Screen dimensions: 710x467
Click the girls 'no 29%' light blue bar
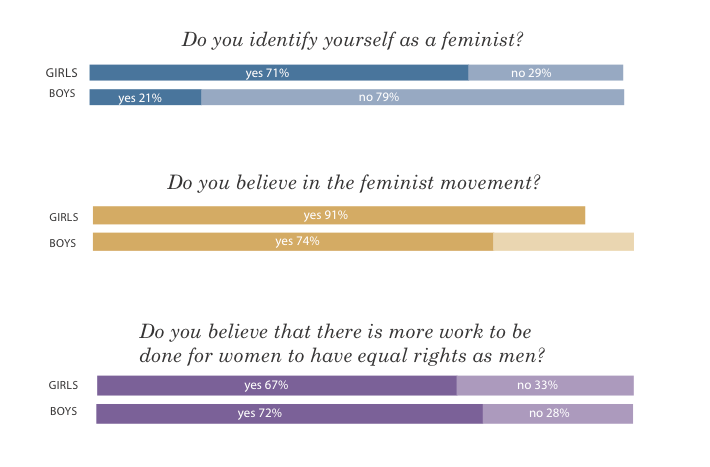(x=546, y=73)
